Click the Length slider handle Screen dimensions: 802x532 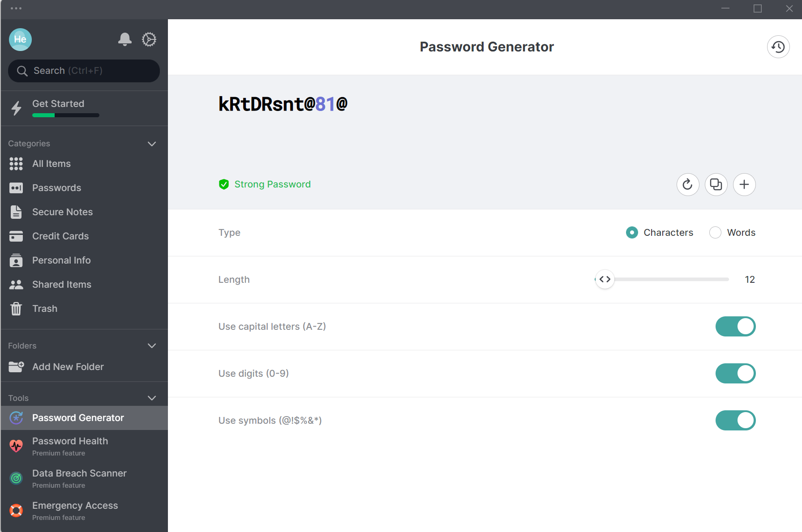pos(605,279)
